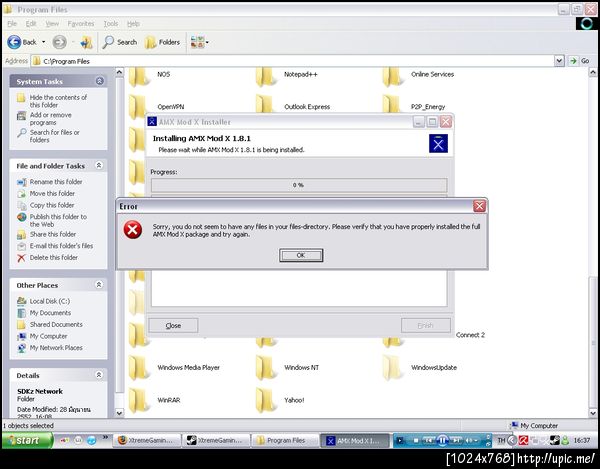Viewport: 600px width, 469px height.
Task: Switch to Firefox XtremeGamin... taskbar item
Action: (146, 440)
